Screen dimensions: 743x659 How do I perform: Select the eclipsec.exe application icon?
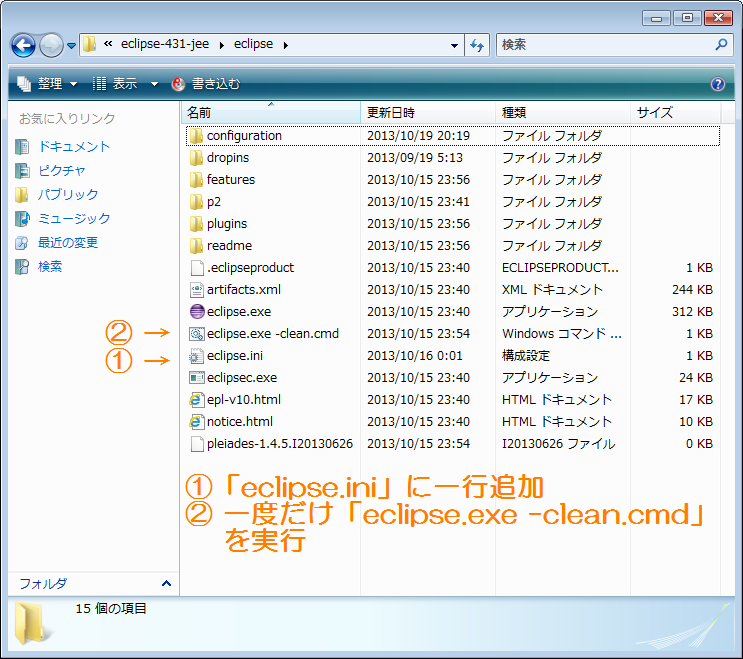click(197, 378)
